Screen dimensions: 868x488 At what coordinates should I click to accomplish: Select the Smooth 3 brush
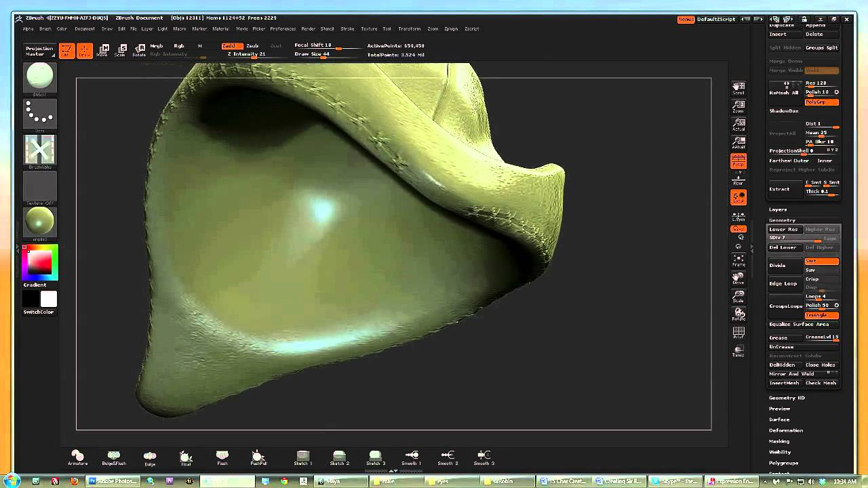click(x=484, y=458)
